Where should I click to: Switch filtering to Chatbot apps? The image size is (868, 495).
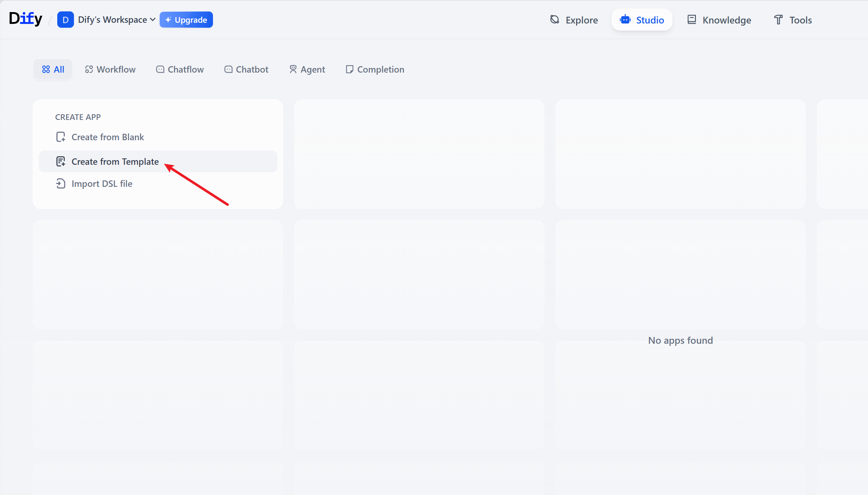[246, 69]
